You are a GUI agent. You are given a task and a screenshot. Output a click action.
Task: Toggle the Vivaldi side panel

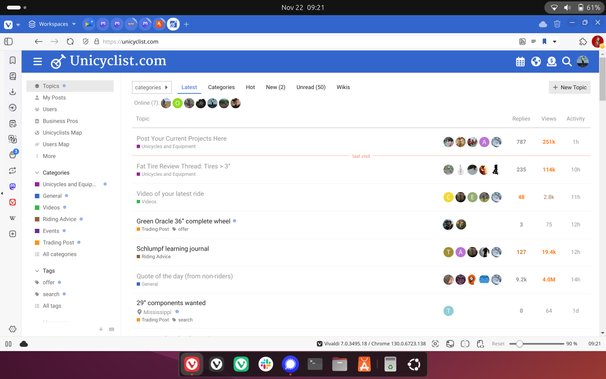click(9, 41)
